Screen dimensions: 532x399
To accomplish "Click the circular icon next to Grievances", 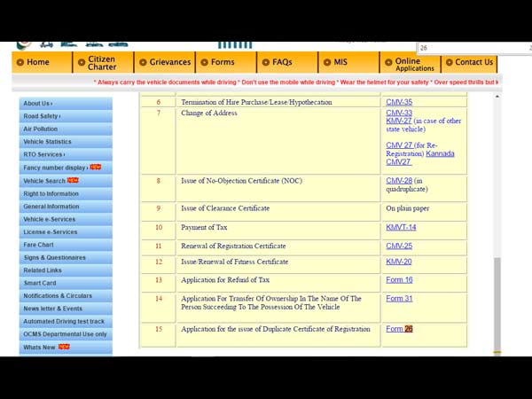I will pyautogui.click(x=144, y=62).
